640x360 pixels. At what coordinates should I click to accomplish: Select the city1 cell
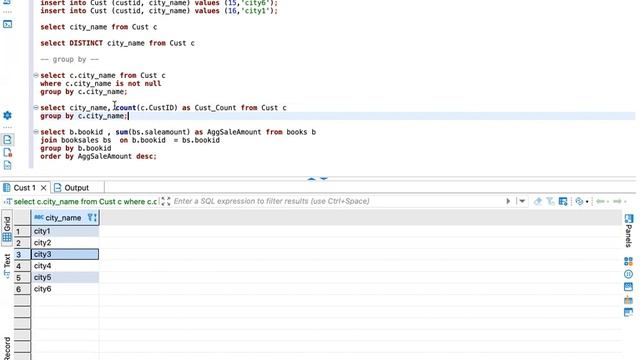[x=65, y=231]
